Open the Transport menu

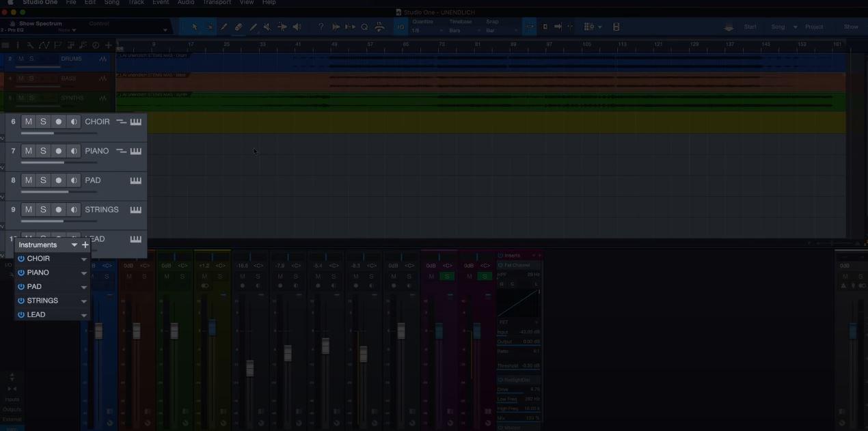217,3
